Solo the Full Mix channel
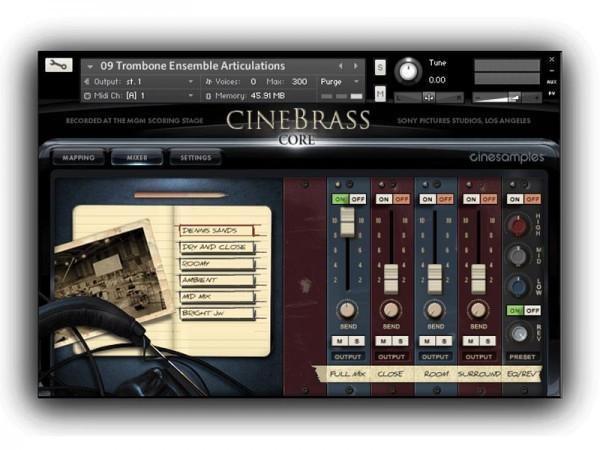 [357, 341]
